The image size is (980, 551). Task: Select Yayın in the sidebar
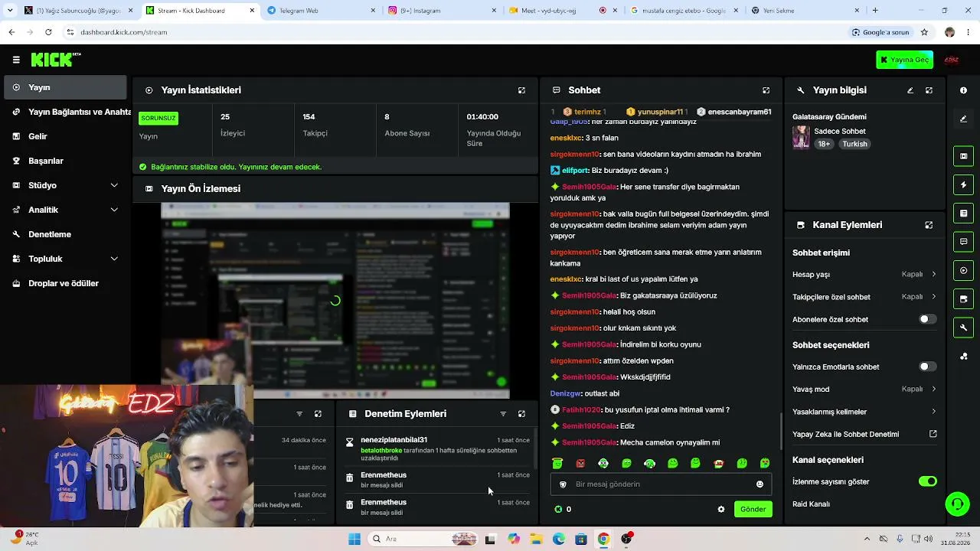(x=65, y=87)
